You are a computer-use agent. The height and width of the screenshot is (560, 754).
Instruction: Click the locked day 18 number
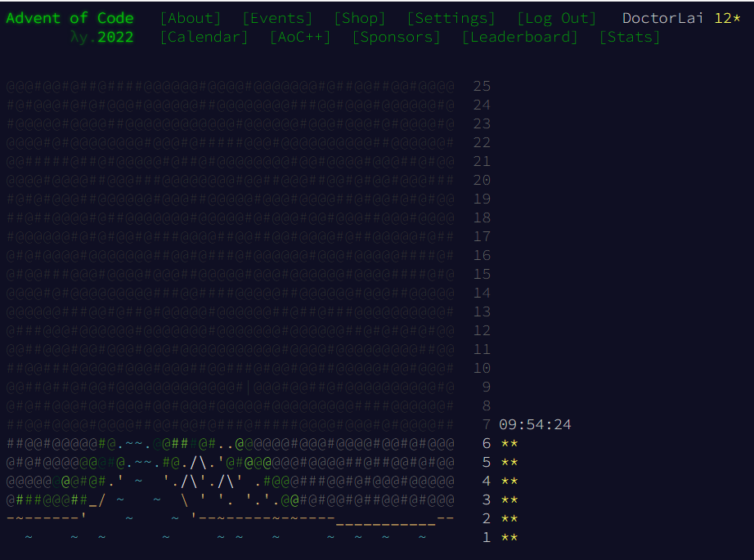(482, 217)
